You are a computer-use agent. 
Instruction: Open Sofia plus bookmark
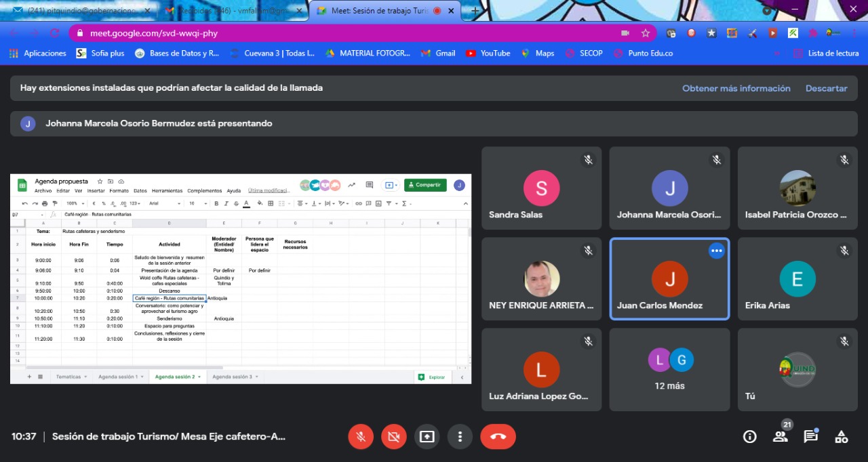tap(100, 53)
